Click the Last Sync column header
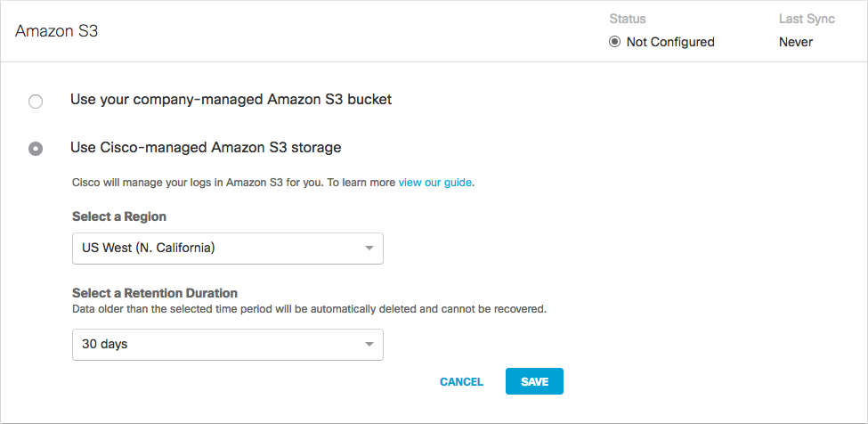 [x=804, y=19]
